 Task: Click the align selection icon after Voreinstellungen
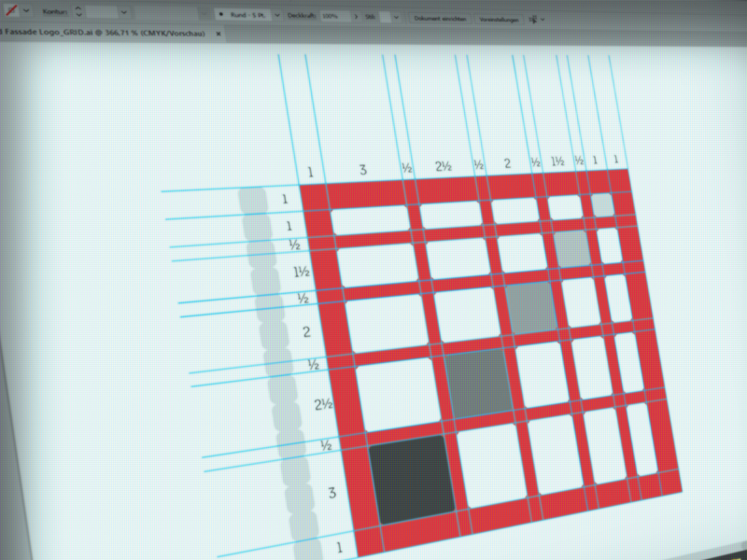535,19
